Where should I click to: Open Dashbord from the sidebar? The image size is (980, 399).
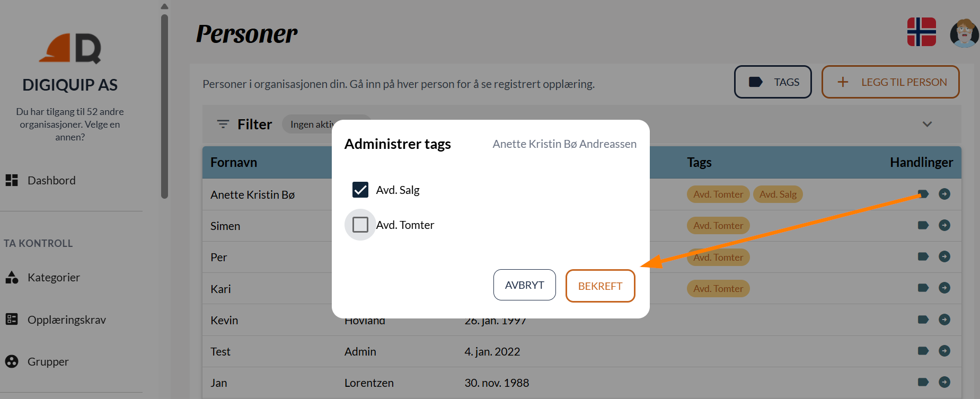tap(51, 180)
